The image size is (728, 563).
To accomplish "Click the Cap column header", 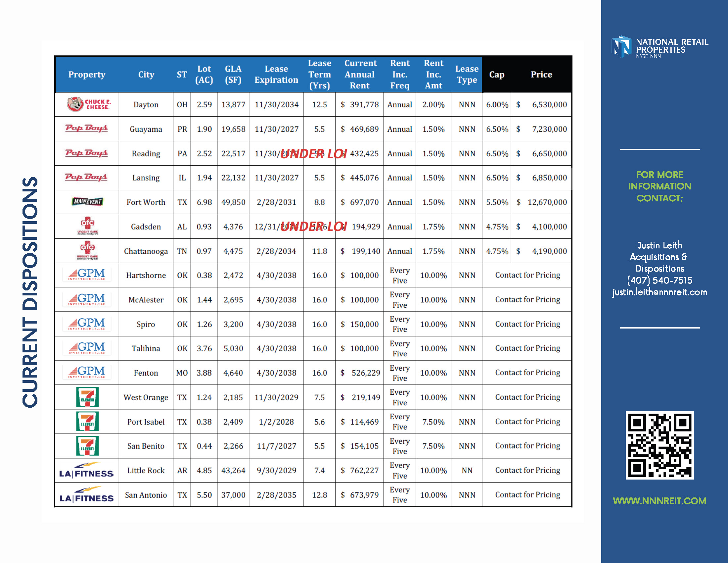I will [x=496, y=75].
